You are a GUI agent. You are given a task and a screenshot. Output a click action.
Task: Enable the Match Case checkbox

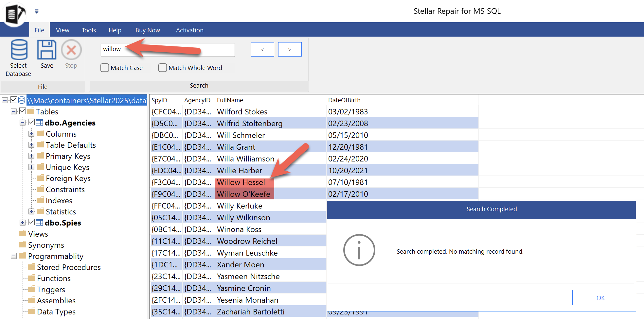coord(105,68)
